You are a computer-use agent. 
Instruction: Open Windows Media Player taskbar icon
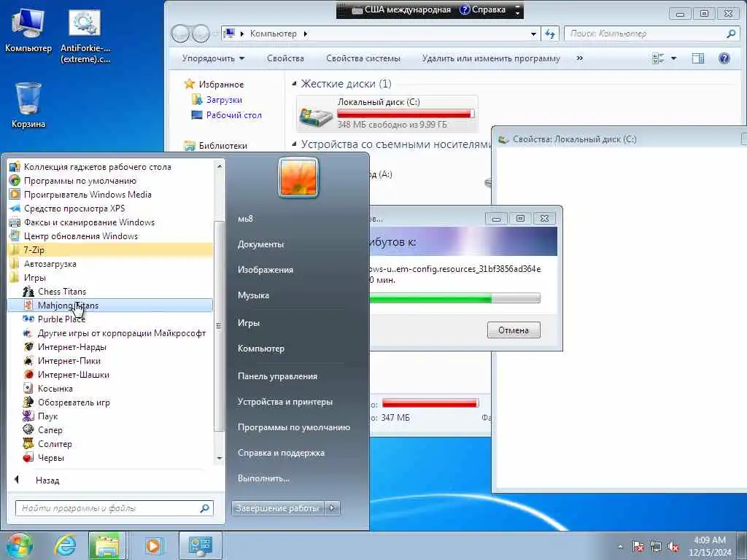[153, 545]
